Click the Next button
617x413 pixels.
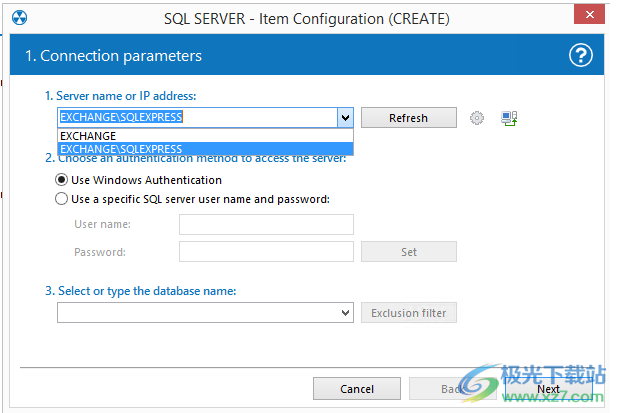[548, 389]
